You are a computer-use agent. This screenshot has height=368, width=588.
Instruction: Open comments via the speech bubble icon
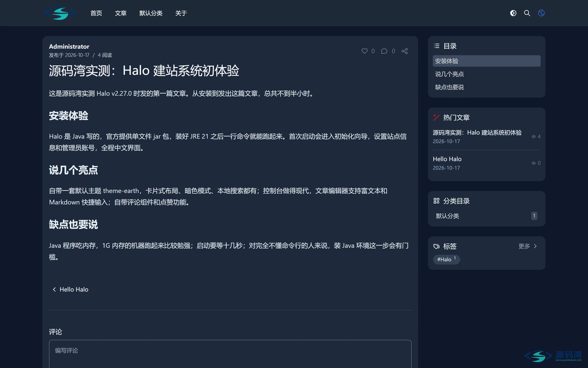coord(384,51)
